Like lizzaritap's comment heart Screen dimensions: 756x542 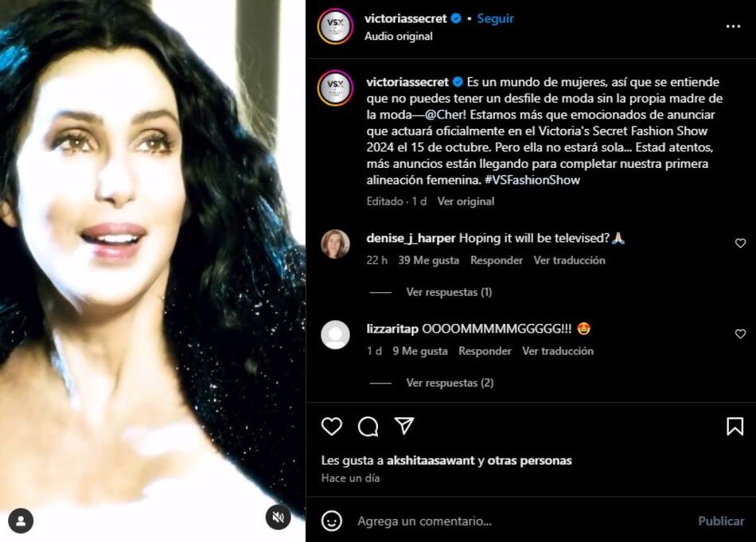(740, 333)
